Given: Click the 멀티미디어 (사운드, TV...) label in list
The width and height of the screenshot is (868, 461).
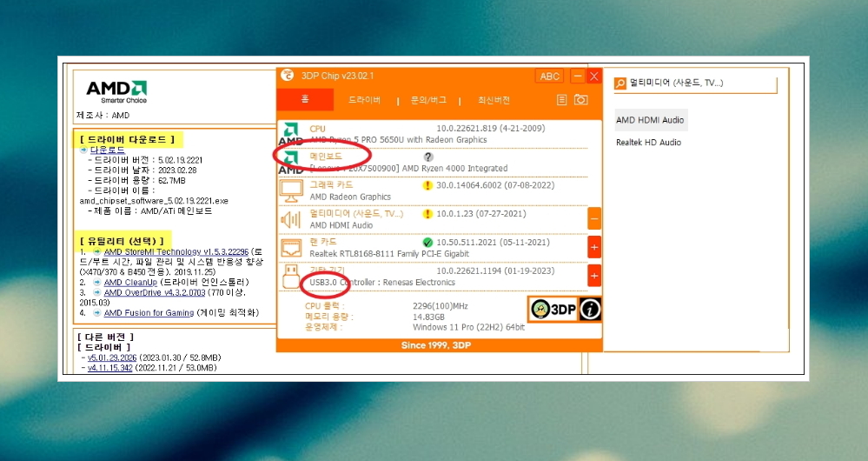Looking at the screenshot, I should (x=356, y=213).
